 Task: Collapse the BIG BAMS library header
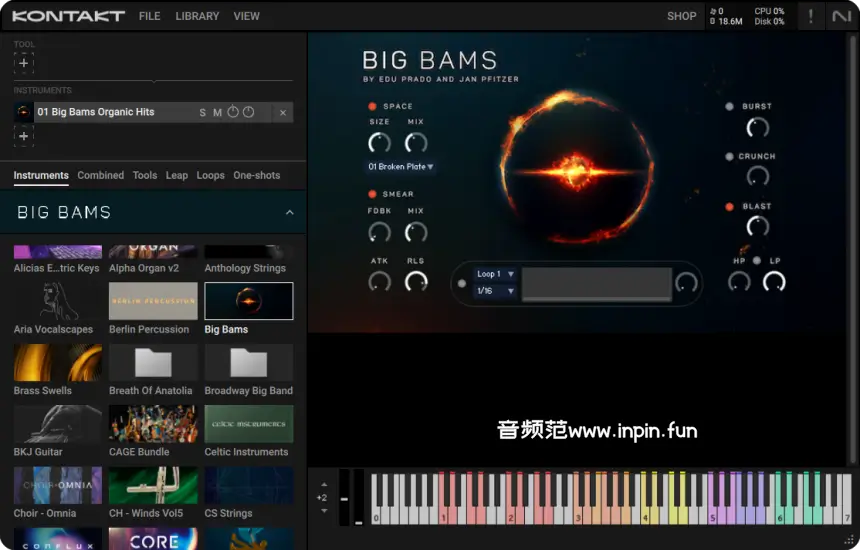tap(290, 213)
